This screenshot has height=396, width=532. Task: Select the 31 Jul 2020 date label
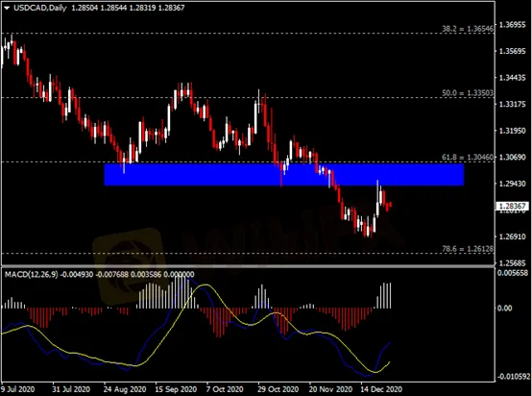point(71,389)
